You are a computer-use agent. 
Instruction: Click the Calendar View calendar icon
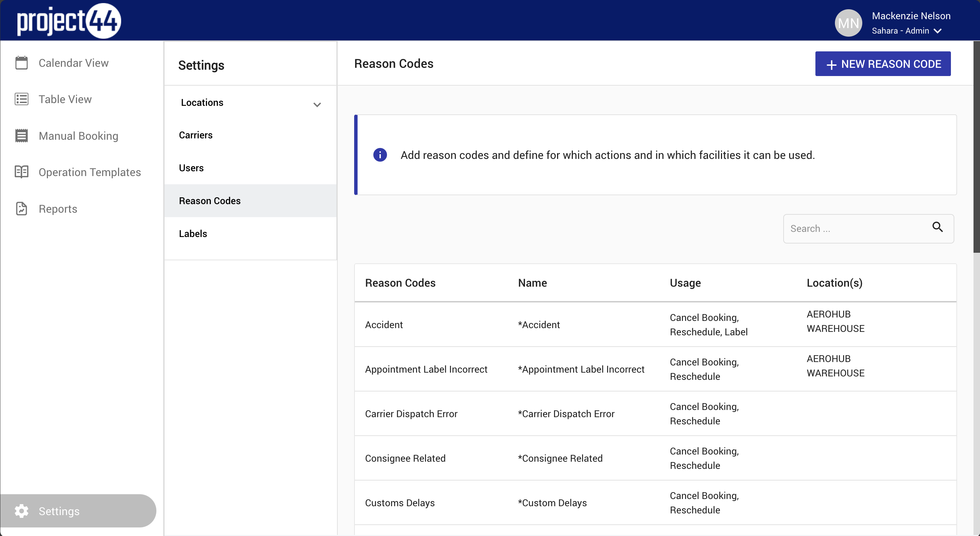21,63
